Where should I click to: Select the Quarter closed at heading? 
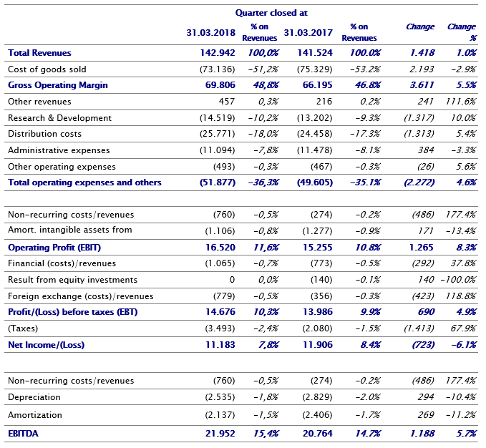271,12
